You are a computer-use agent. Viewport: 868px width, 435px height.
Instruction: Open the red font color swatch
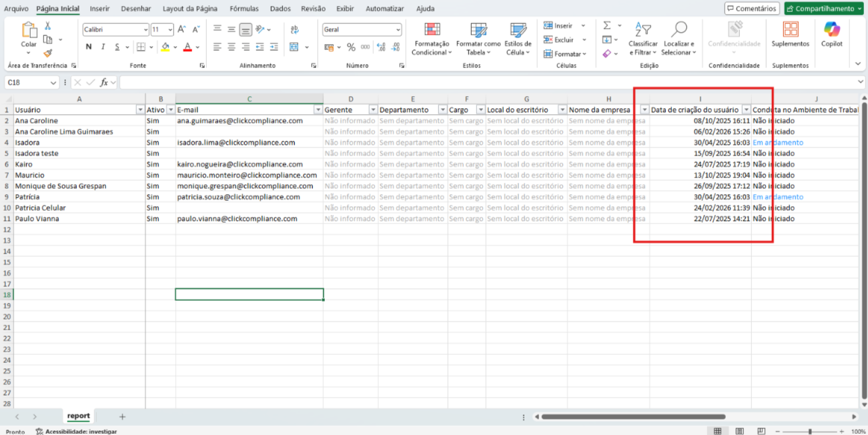tap(187, 47)
